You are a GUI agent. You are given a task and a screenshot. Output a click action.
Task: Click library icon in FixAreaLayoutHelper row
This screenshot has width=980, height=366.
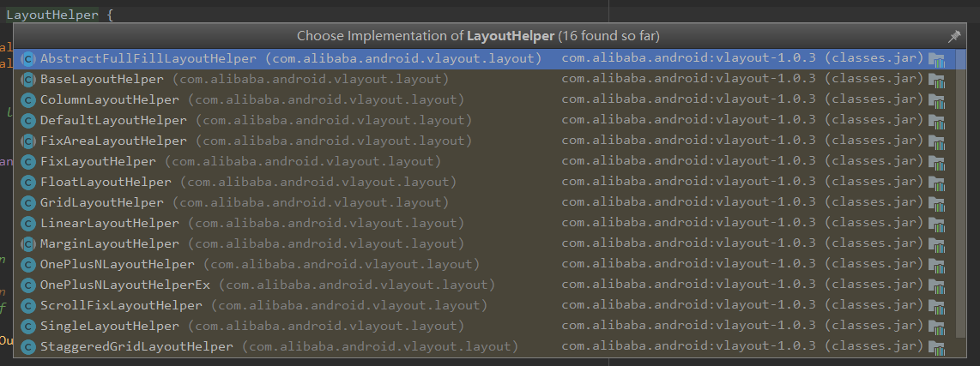tap(936, 142)
